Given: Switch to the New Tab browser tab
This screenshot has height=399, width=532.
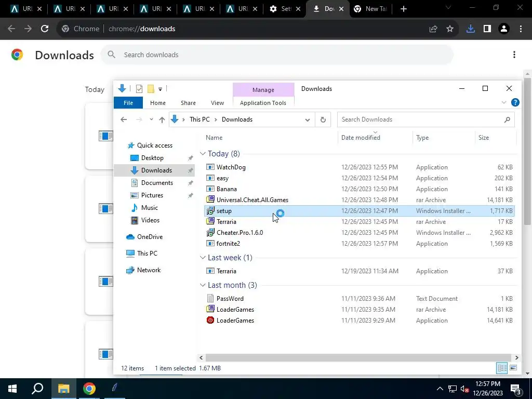Looking at the screenshot, I should point(371,9).
